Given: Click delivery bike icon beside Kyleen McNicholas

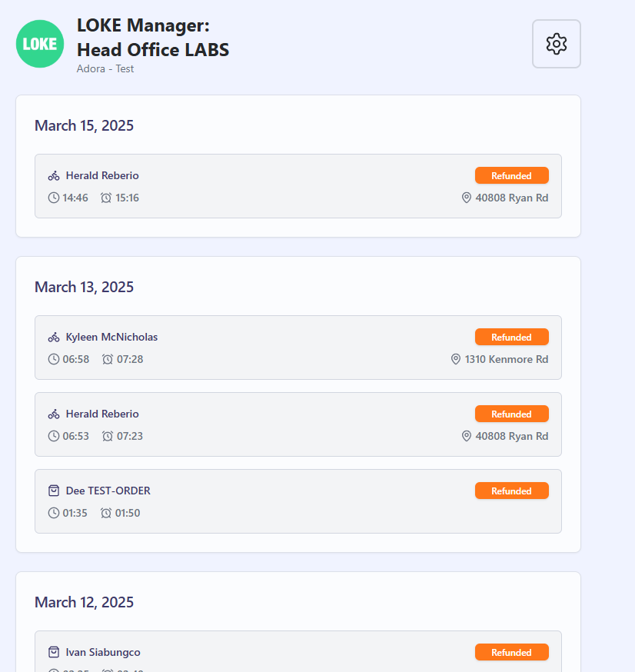Looking at the screenshot, I should coord(54,338).
